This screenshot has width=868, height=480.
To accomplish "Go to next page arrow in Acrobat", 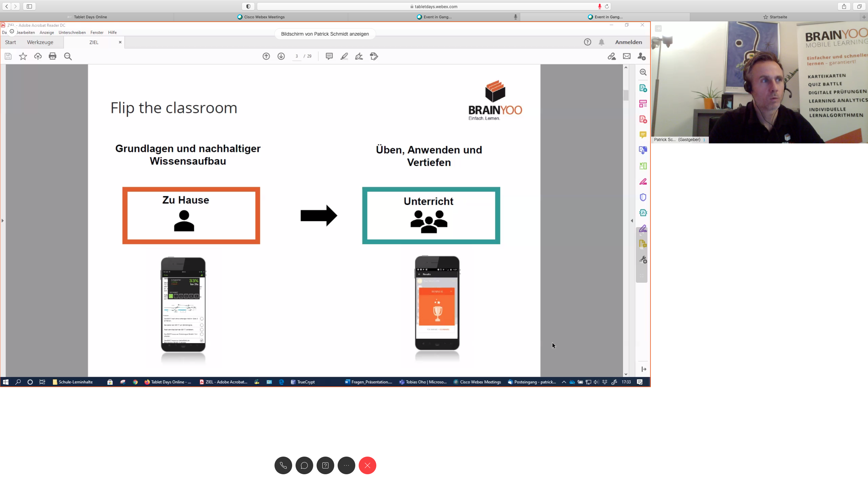I will [281, 56].
